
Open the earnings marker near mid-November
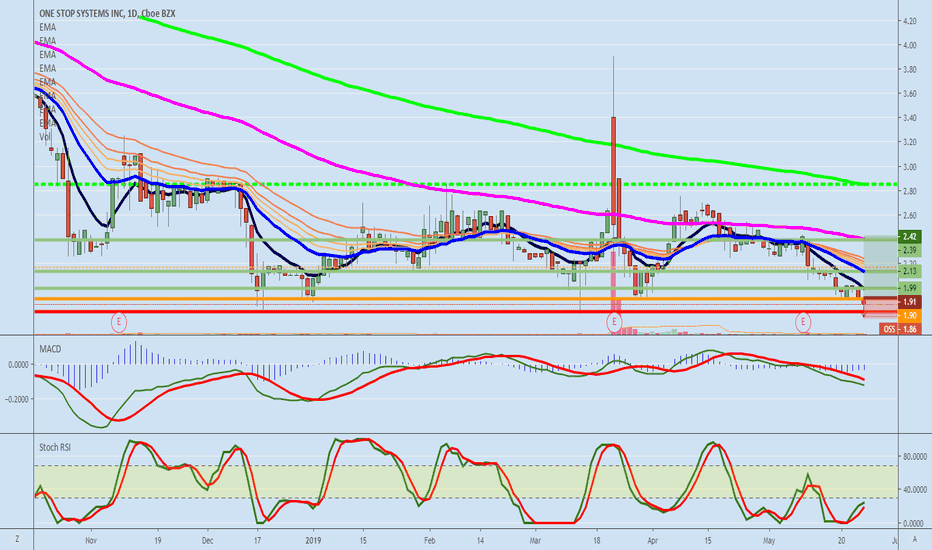pos(119,322)
